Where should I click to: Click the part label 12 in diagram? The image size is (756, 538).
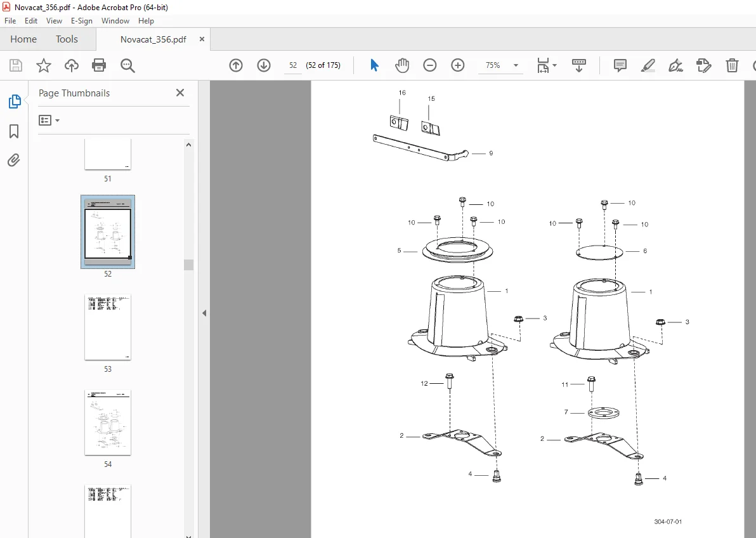424,384
